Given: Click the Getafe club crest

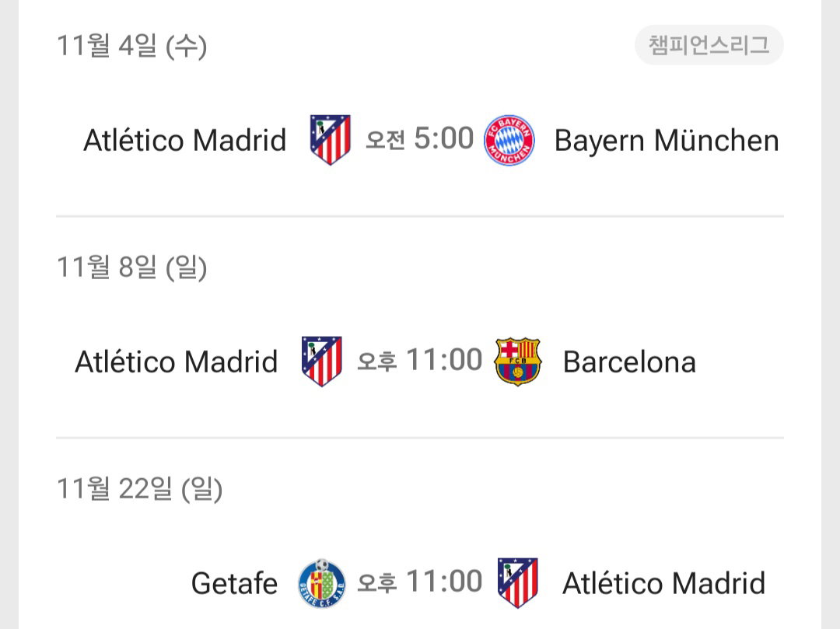Looking at the screenshot, I should (321, 583).
